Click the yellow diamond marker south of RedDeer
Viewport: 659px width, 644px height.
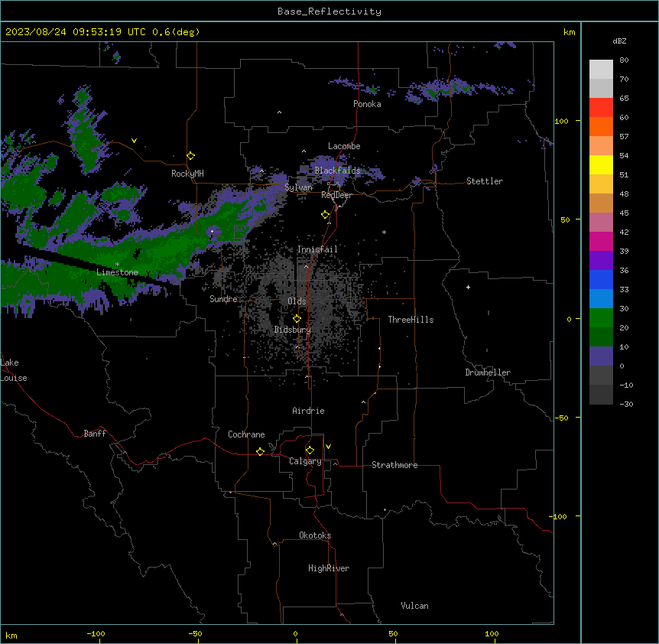(x=326, y=215)
